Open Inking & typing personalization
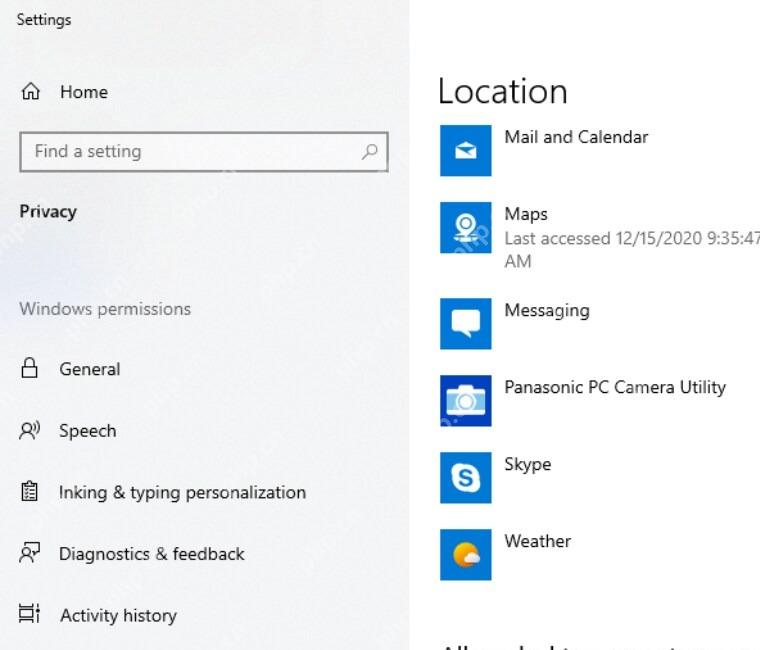Image resolution: width=760 pixels, height=650 pixels. pos(182,492)
